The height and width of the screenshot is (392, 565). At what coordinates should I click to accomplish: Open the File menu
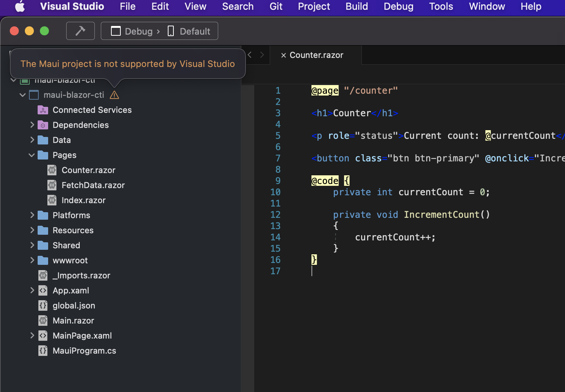coord(128,6)
